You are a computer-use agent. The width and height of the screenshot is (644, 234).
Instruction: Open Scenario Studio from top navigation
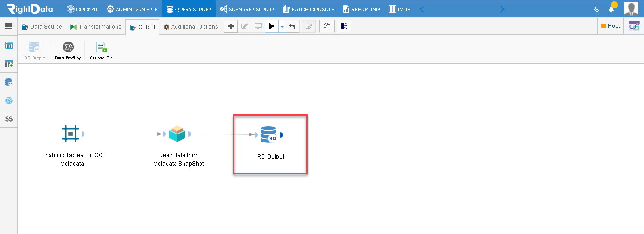click(x=247, y=9)
